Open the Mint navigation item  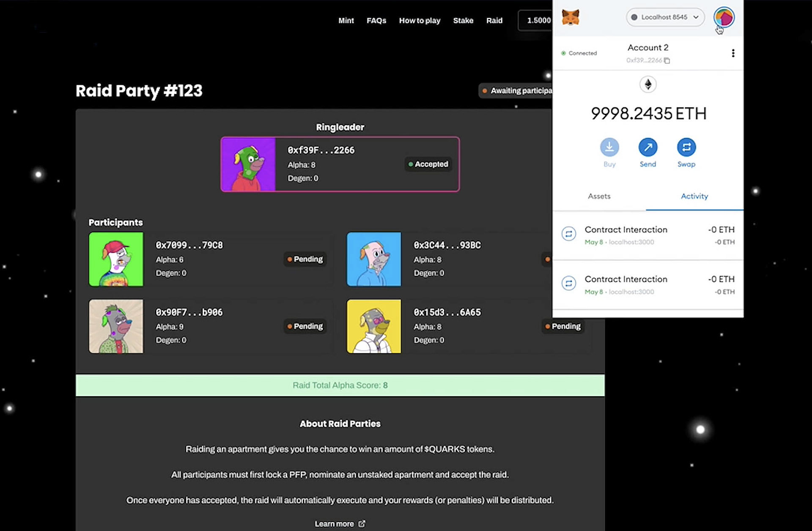346,20
